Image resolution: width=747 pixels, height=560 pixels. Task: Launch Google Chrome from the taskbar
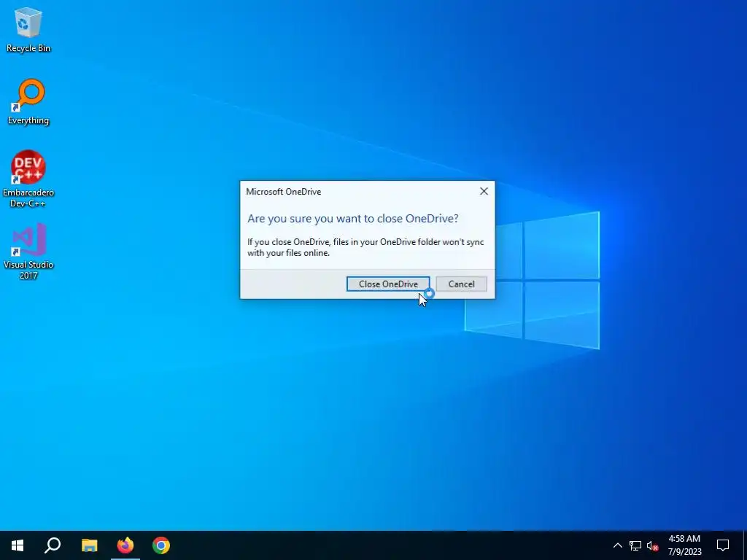[161, 545]
